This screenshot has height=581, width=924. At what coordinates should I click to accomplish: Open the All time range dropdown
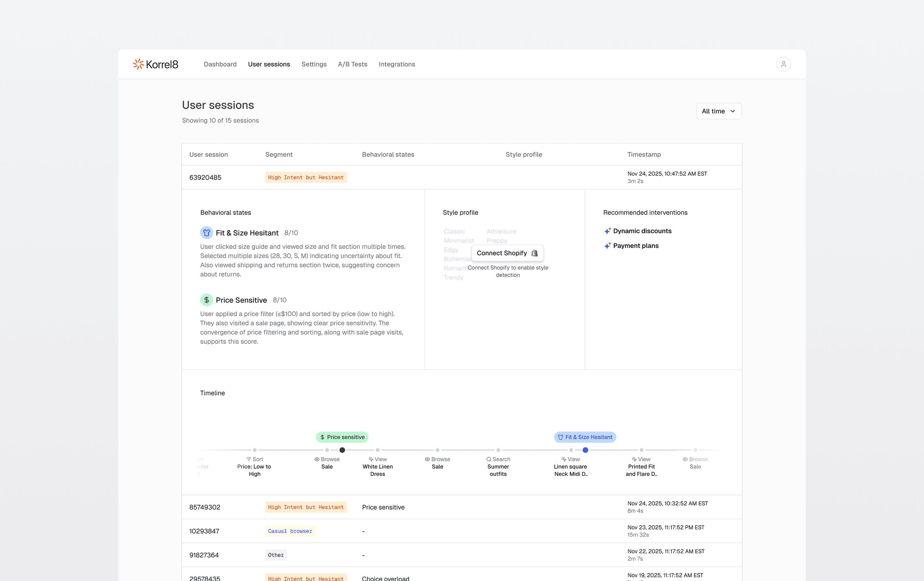(x=718, y=111)
